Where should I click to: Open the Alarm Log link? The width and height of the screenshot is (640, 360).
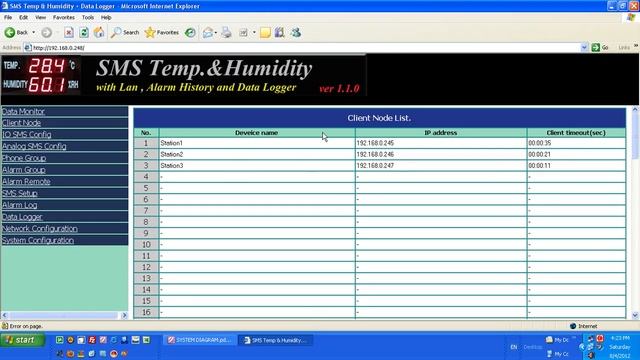[x=20, y=205]
